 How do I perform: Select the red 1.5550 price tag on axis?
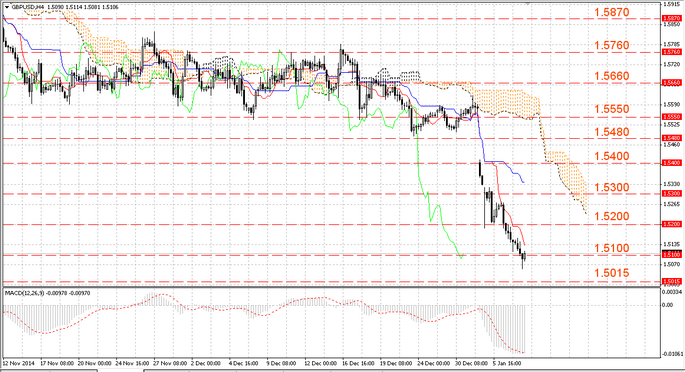[672, 117]
